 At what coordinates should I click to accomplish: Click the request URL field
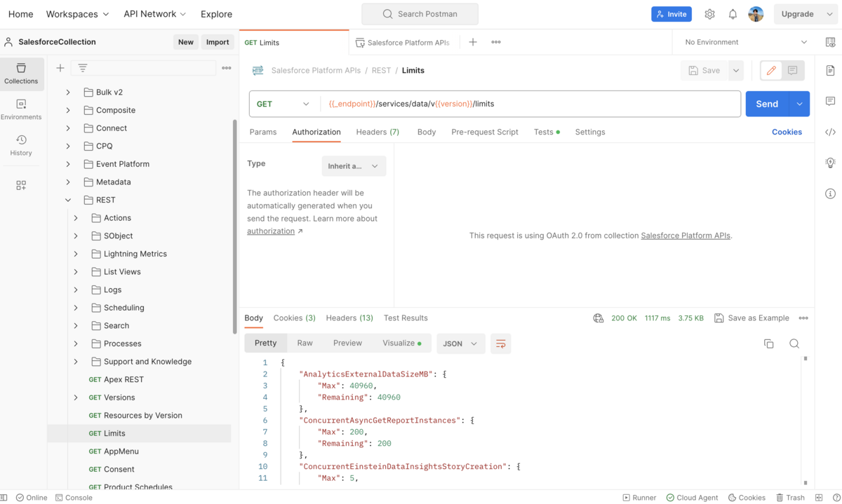pyautogui.click(x=530, y=104)
